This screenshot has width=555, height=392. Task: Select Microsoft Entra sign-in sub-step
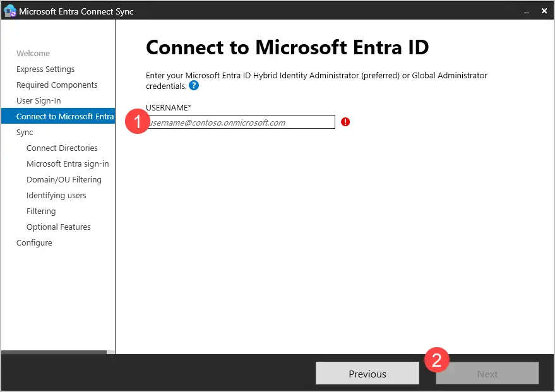click(x=68, y=163)
